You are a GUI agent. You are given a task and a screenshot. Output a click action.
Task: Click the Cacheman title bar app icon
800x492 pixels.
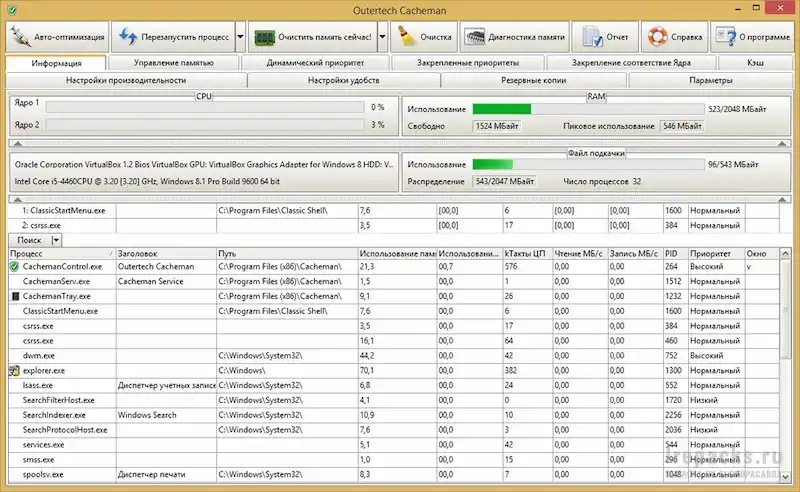(x=12, y=10)
